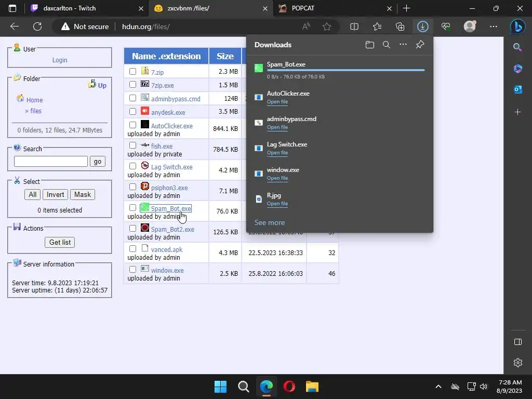
Task: Open the Read aloud icon in address bar
Action: (306, 26)
